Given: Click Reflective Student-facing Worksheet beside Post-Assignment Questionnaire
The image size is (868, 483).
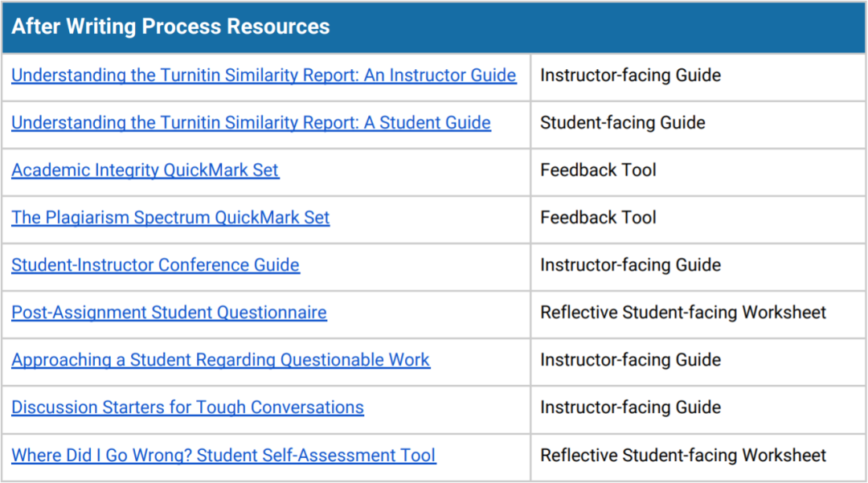Looking at the screenshot, I should (683, 313).
